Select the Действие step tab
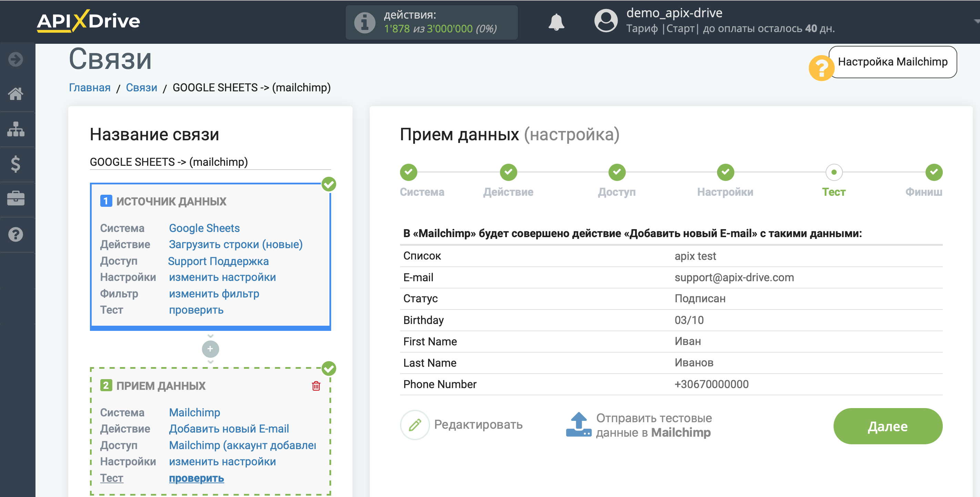 coord(508,192)
